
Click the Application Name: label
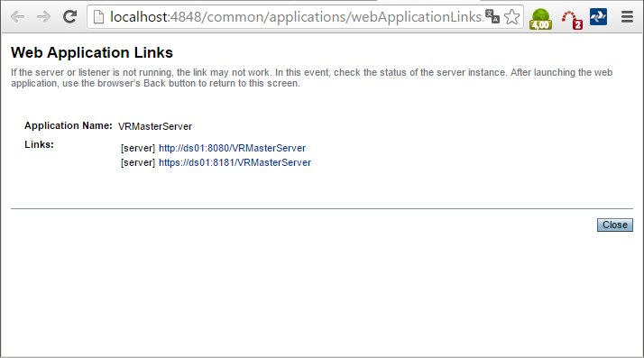click(69, 125)
